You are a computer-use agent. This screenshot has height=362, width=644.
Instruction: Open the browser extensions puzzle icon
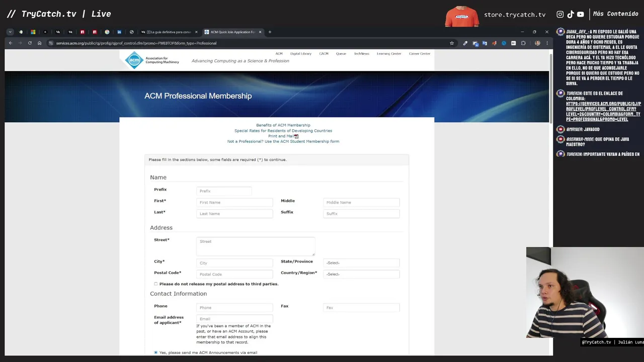pyautogui.click(x=523, y=43)
